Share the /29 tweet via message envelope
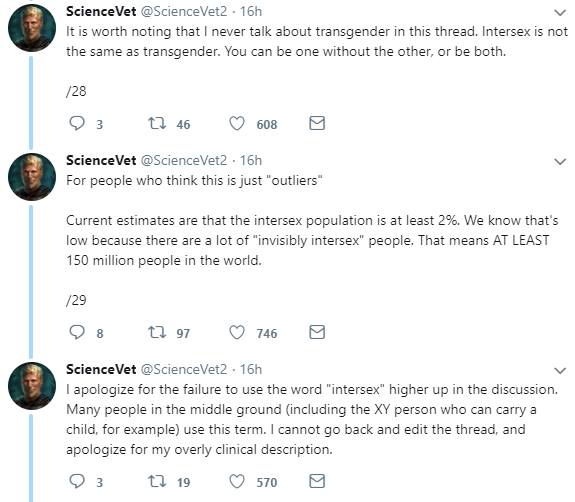575x502 pixels. (317, 332)
